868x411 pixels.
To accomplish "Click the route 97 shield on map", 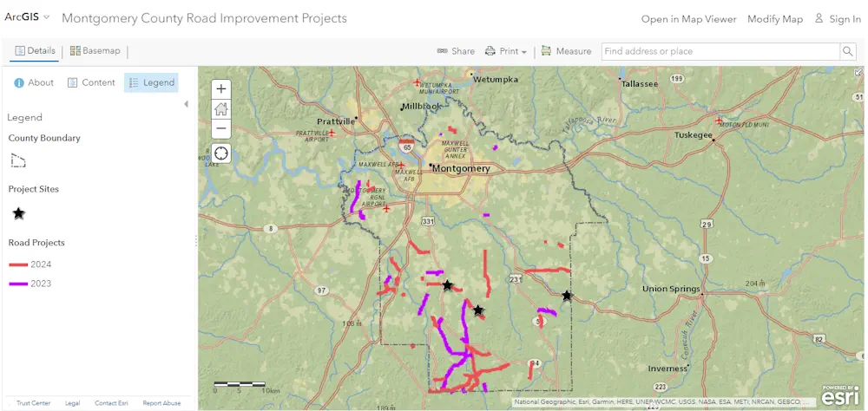I will [321, 290].
